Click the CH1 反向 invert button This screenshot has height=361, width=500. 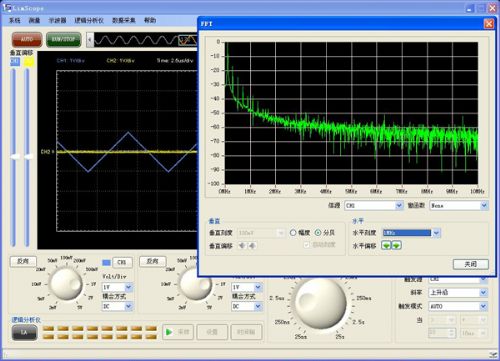coord(23,261)
